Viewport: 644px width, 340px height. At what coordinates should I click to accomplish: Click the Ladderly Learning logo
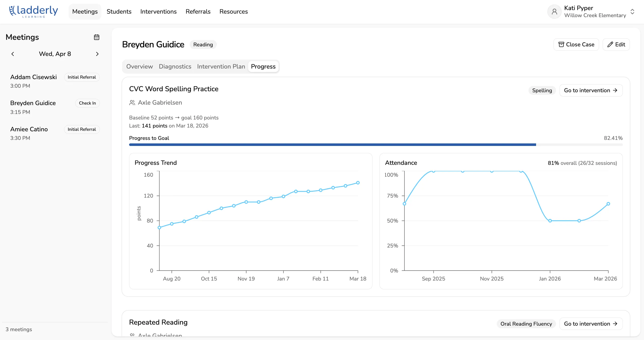(x=34, y=12)
